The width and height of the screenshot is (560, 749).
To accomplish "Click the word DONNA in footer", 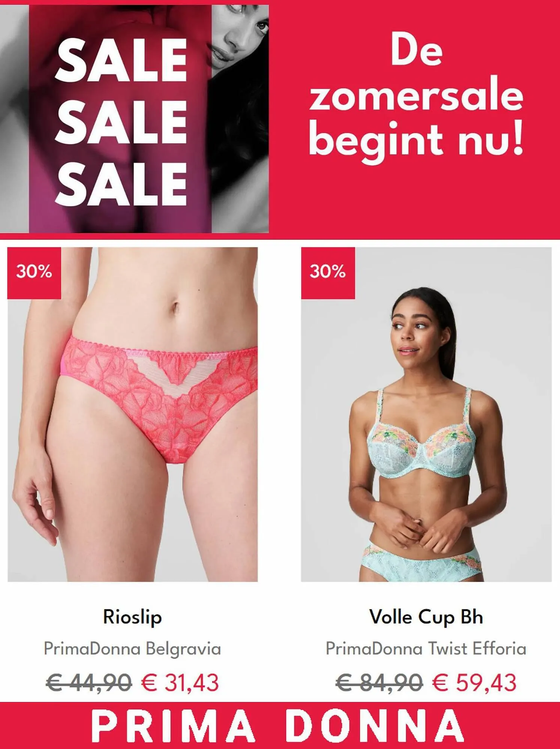I will point(375,725).
